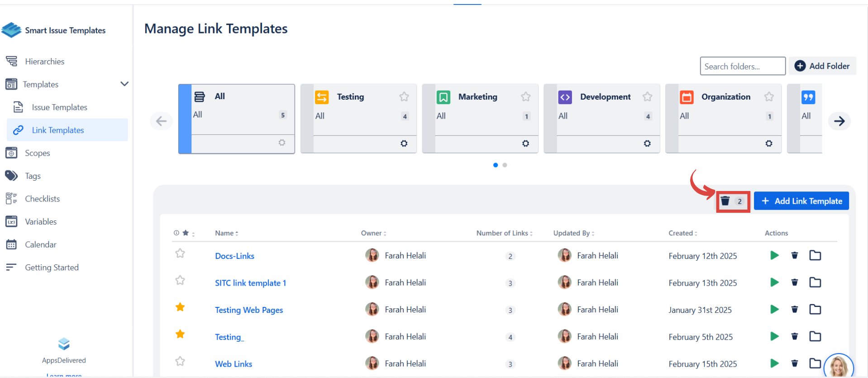
Task: Open settings gear on Development folder
Action: tap(647, 144)
